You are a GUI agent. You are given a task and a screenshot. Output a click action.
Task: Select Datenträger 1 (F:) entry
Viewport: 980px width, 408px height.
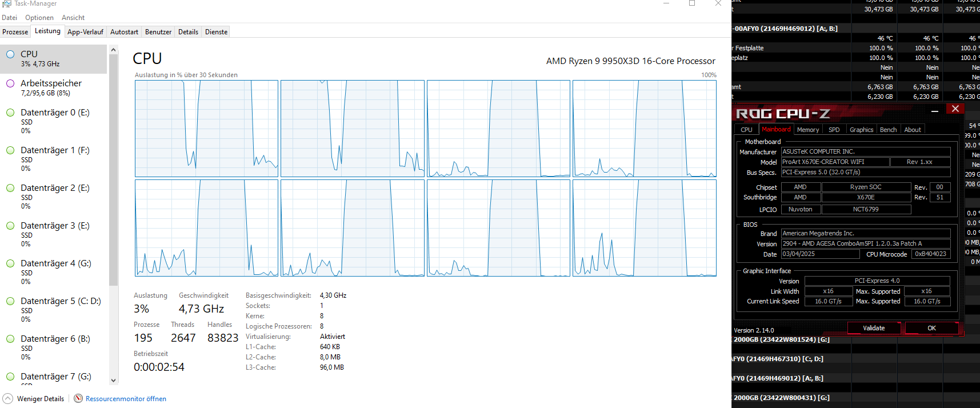[x=54, y=159]
